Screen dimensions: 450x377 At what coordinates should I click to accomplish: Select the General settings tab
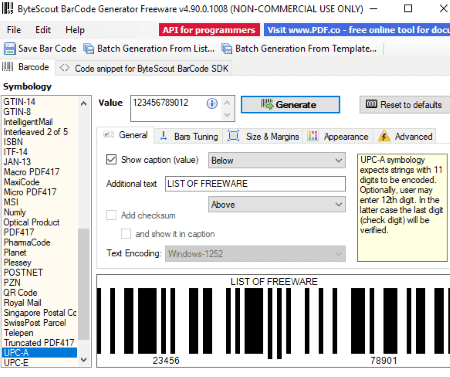pos(125,135)
